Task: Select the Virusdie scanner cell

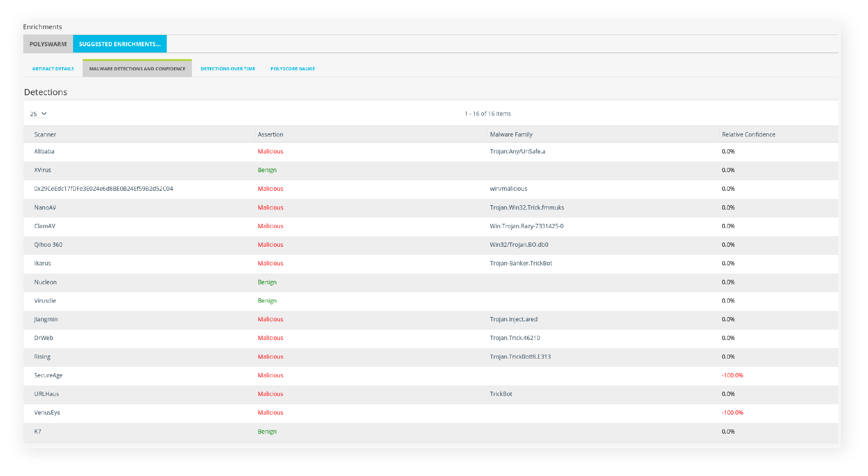Action: click(x=45, y=301)
